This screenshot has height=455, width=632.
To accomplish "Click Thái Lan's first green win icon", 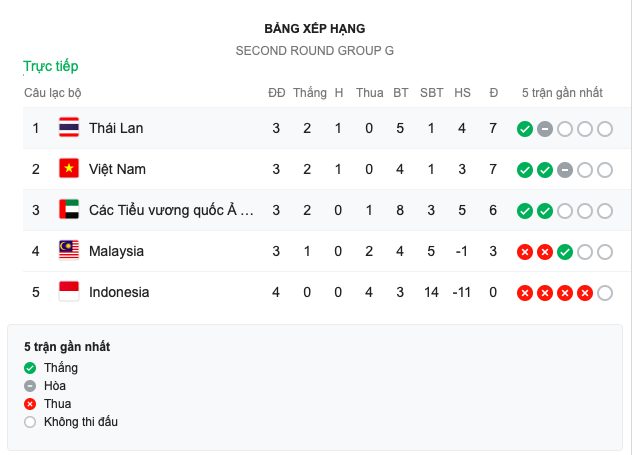I will 524,129.
